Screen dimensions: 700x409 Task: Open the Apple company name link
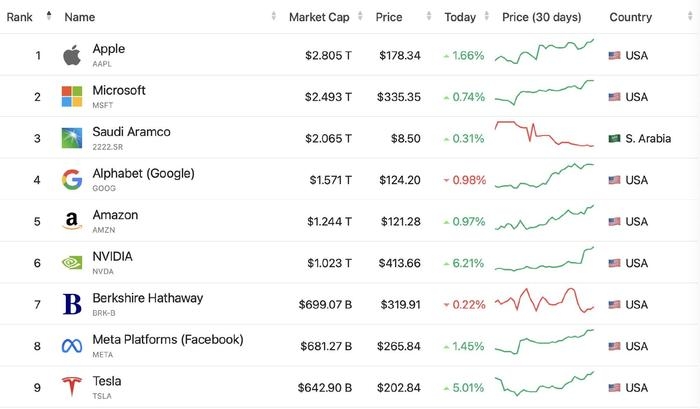pyautogui.click(x=108, y=49)
